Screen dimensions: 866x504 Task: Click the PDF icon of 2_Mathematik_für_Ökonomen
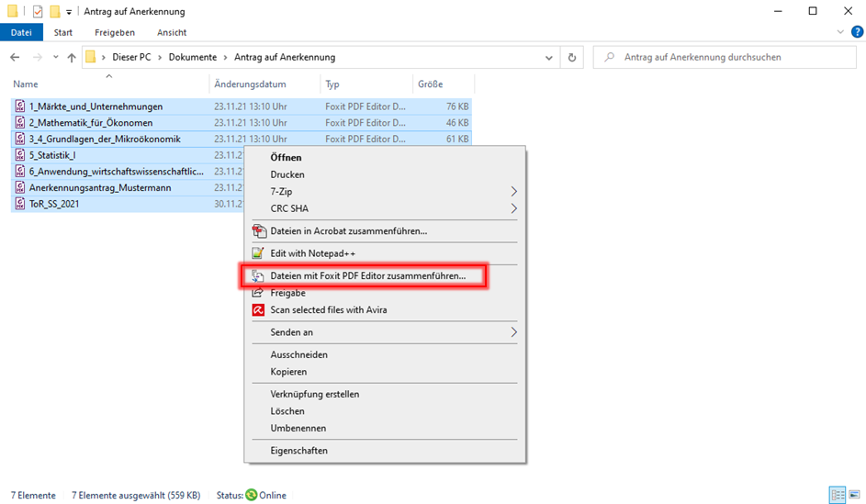click(x=20, y=122)
